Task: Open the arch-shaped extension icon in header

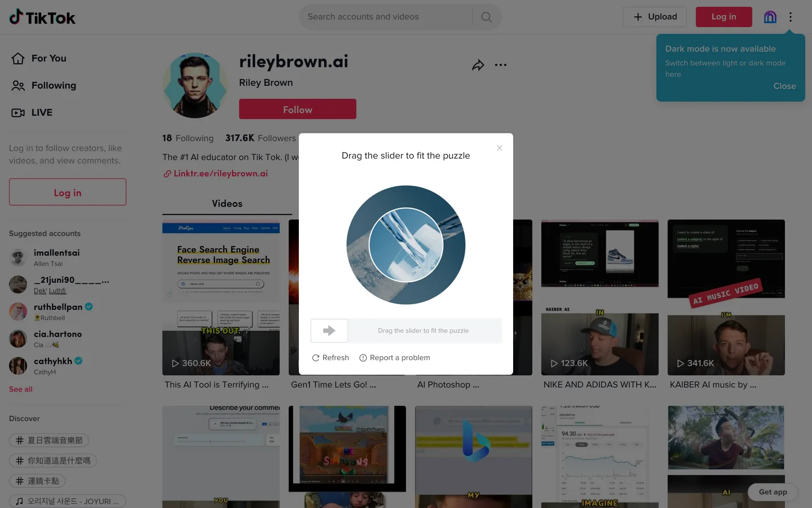Action: tap(770, 17)
